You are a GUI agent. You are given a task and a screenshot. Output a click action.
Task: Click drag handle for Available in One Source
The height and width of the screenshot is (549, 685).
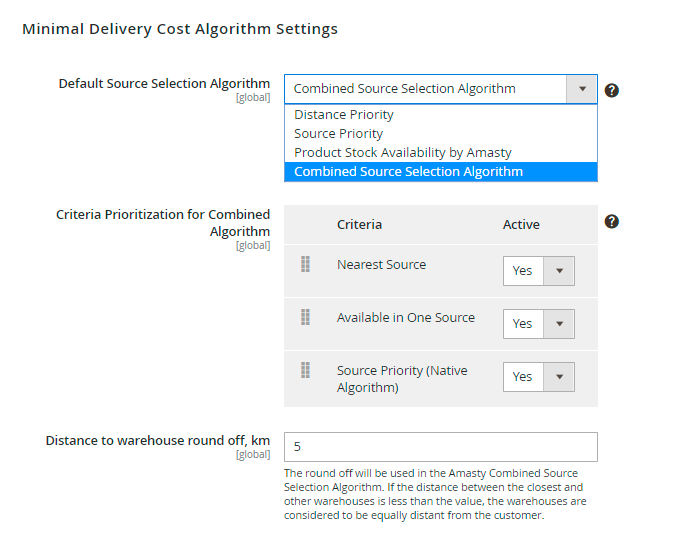pos(306,318)
